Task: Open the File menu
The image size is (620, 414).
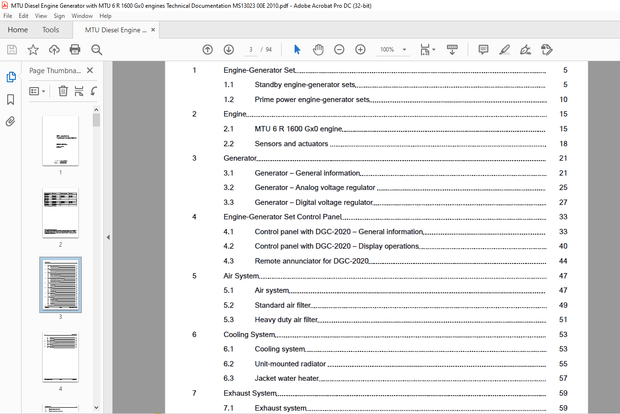Action: tap(8, 16)
